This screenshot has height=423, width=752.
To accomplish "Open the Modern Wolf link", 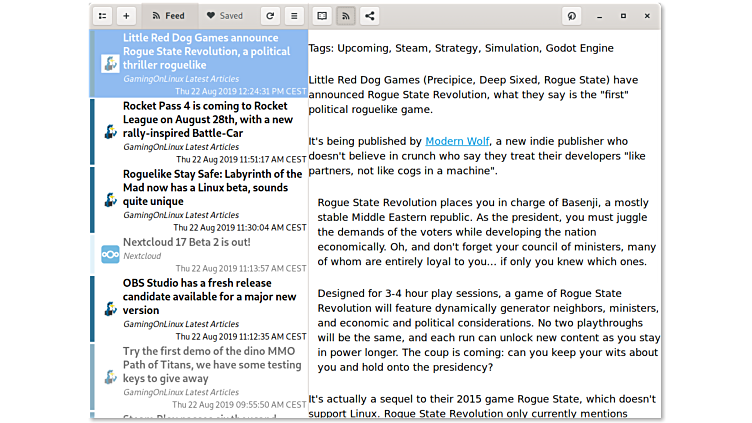I will point(458,141).
